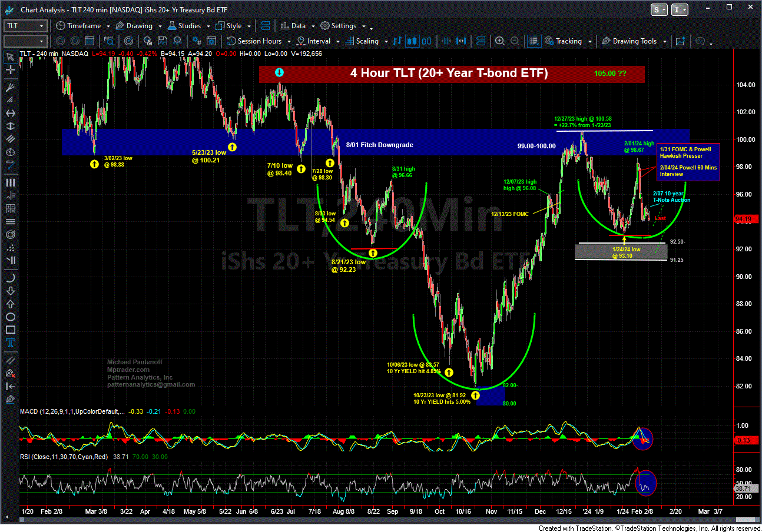The height and width of the screenshot is (532, 762).
Task: Select the horizontal double-arrow measure tool
Action: click(9, 113)
